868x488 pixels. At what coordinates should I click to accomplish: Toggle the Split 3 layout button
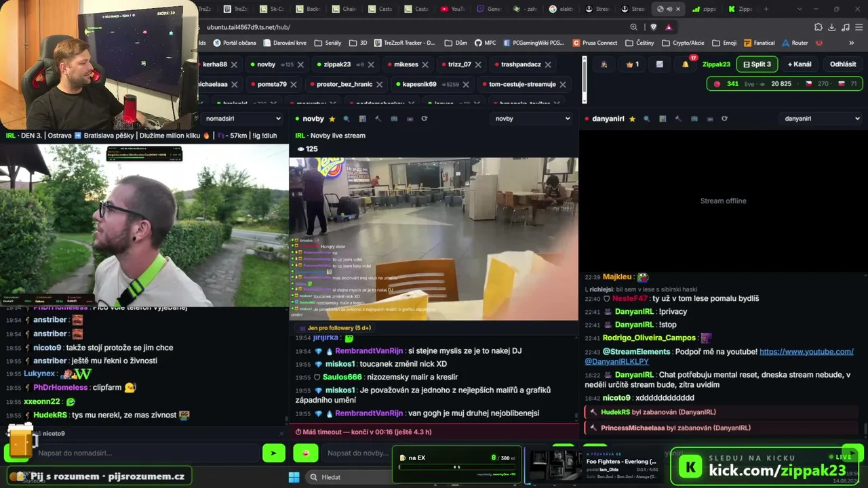[757, 64]
